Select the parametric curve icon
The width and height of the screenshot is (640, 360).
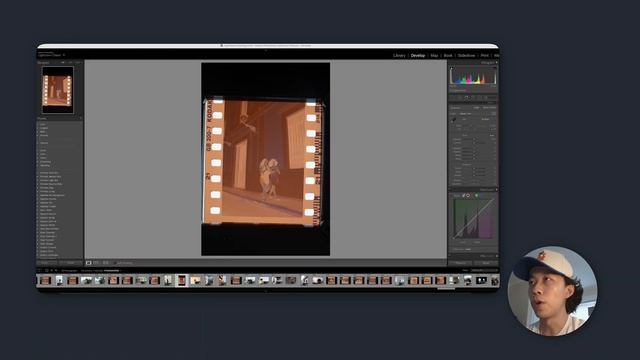tap(463, 196)
